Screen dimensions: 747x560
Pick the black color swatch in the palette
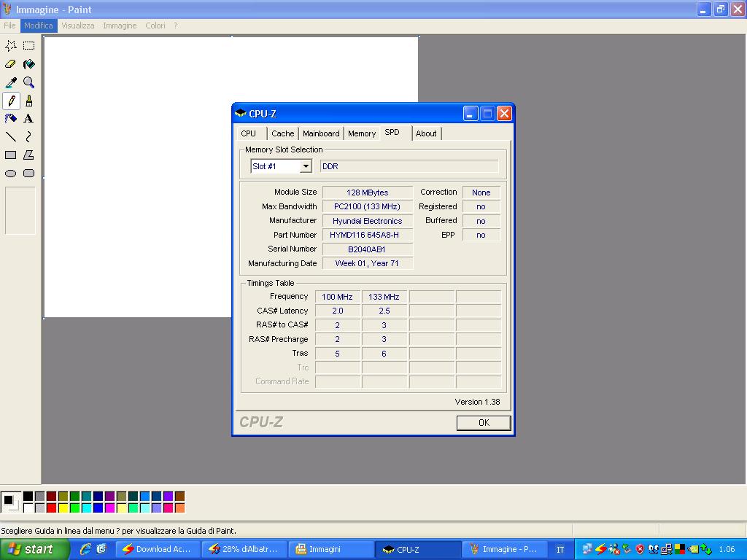pos(28,497)
